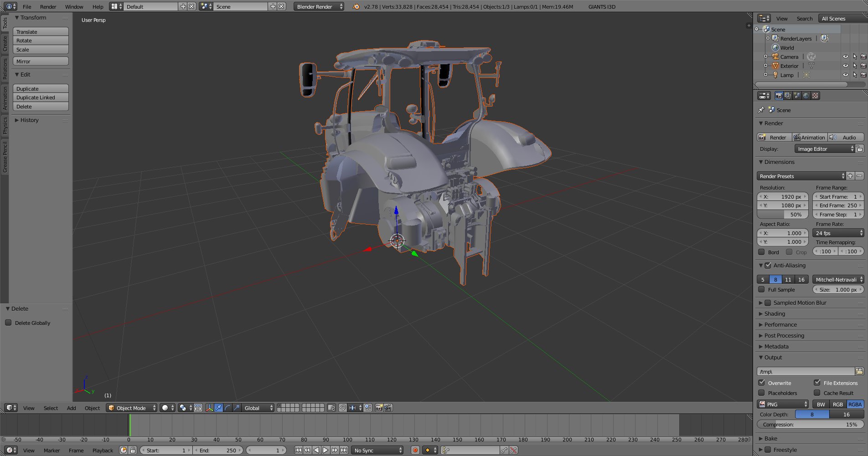Click the red auto-keyframe record button

[415, 450]
